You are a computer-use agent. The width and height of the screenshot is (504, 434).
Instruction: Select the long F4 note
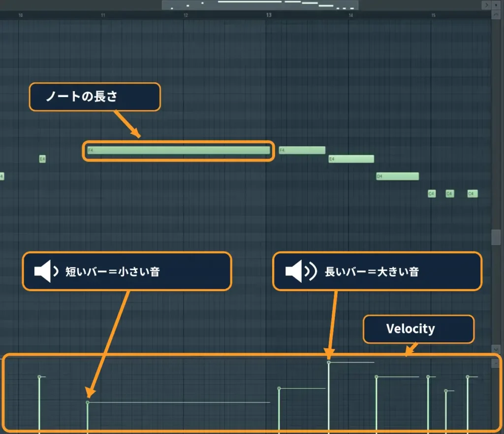click(179, 150)
